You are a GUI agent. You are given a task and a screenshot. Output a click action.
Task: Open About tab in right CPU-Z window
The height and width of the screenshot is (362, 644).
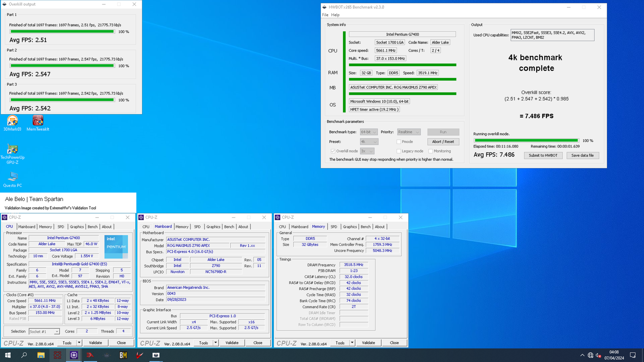click(380, 227)
